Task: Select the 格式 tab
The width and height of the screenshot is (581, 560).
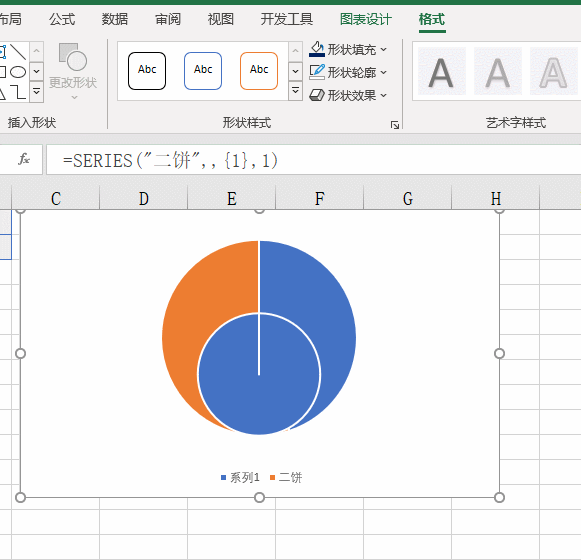Action: coord(432,19)
